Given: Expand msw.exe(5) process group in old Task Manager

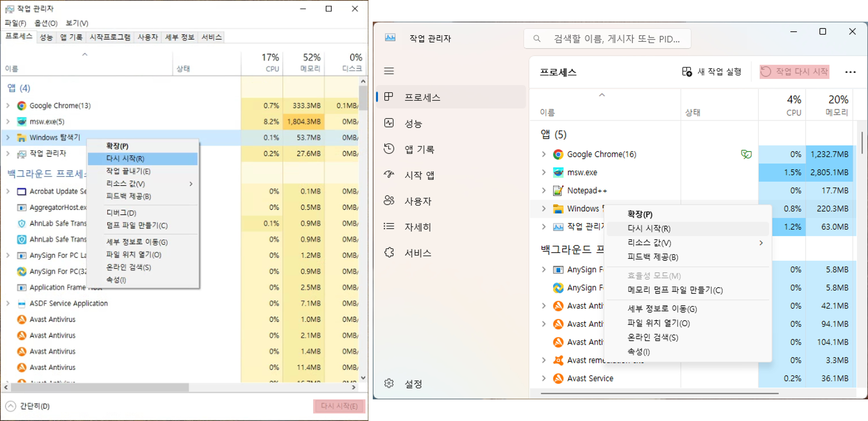Looking at the screenshot, I should [x=8, y=121].
